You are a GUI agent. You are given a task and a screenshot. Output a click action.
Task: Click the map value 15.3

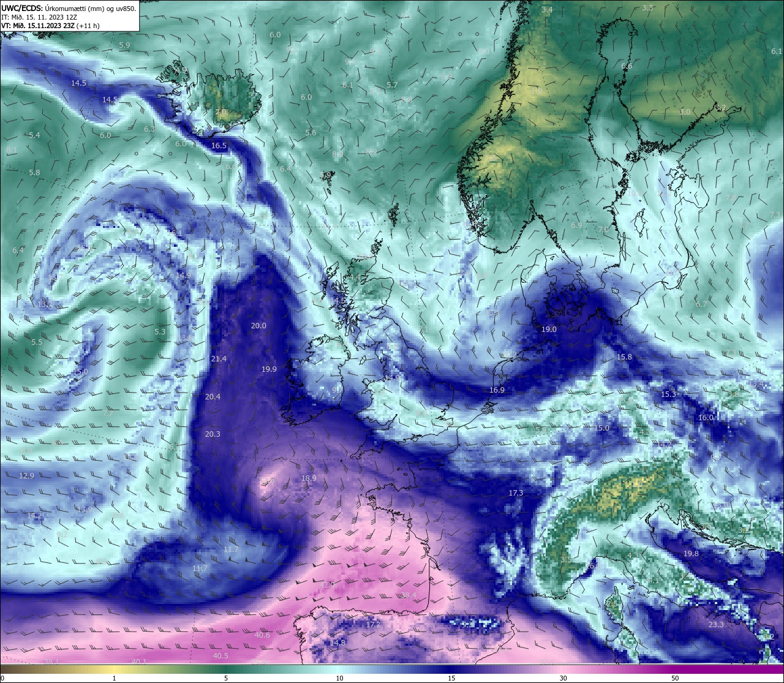[668, 394]
